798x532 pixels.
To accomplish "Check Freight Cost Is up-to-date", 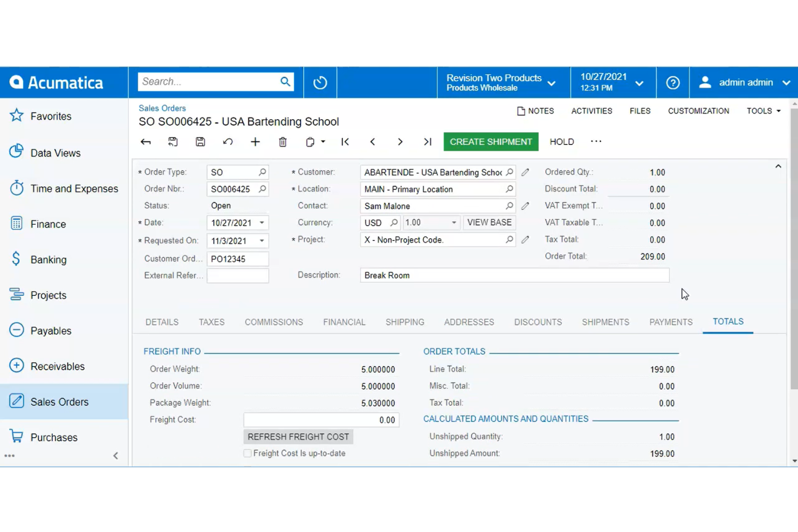I will pyautogui.click(x=247, y=453).
